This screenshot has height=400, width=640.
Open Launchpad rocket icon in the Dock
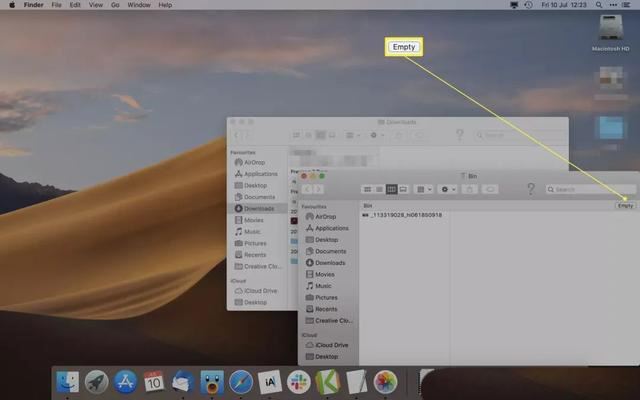coord(96,381)
